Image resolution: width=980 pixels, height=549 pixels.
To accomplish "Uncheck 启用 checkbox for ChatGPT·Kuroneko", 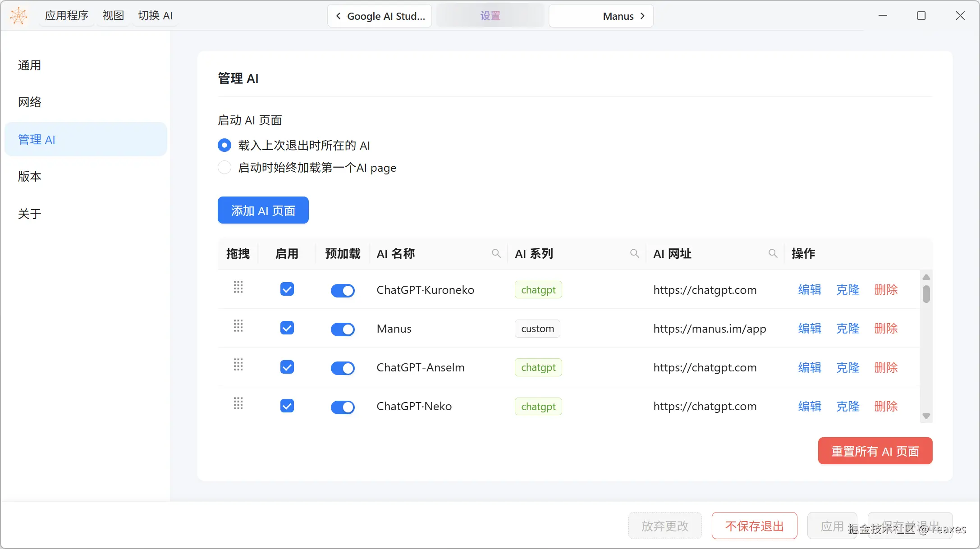I will click(x=287, y=289).
